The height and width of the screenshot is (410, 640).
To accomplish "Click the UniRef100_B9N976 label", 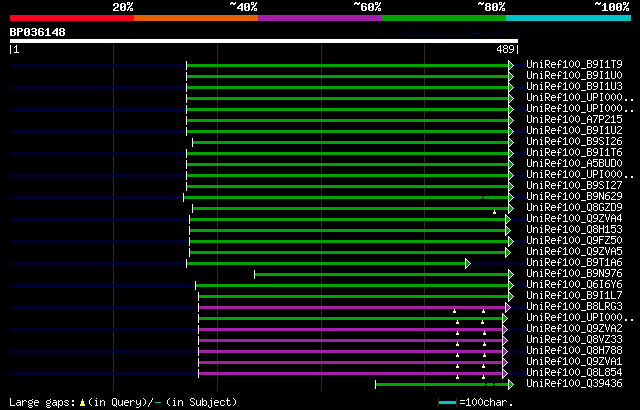I will point(574,274).
